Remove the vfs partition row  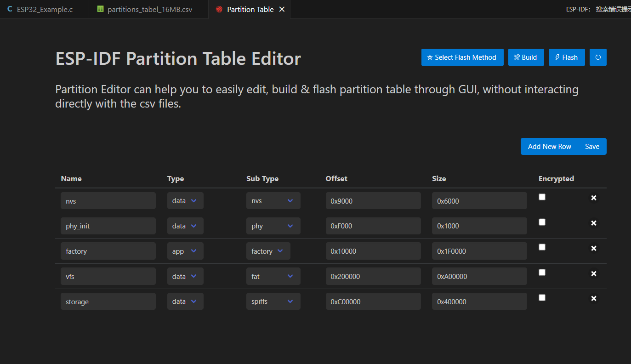coord(594,274)
